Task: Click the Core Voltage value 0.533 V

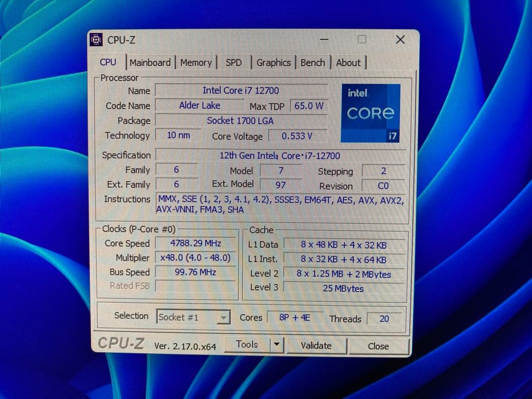Action: coord(297,136)
